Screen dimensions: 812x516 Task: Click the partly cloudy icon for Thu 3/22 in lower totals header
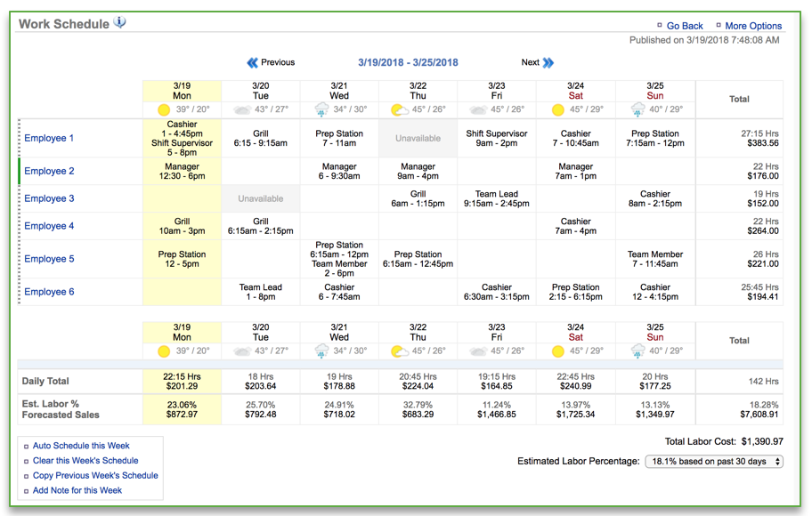(x=399, y=351)
